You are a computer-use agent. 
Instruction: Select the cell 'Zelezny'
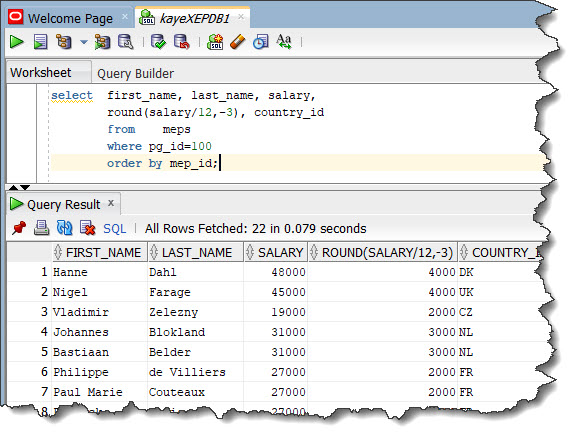[x=196, y=312]
